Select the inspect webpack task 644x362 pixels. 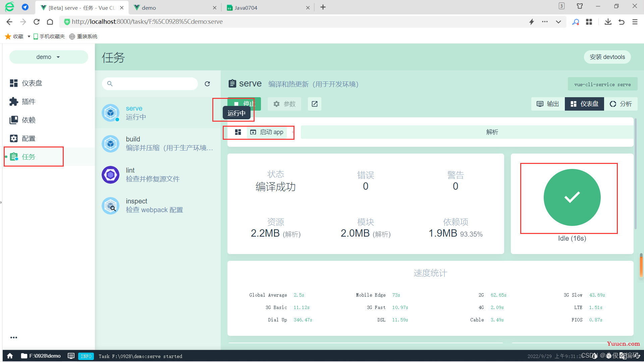[x=158, y=205]
